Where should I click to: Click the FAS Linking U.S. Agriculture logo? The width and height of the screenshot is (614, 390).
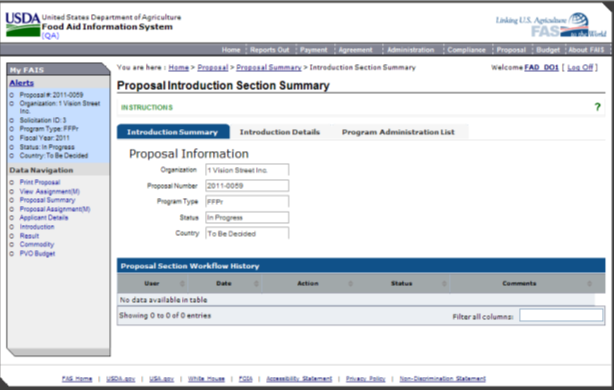pyautogui.click(x=551, y=25)
